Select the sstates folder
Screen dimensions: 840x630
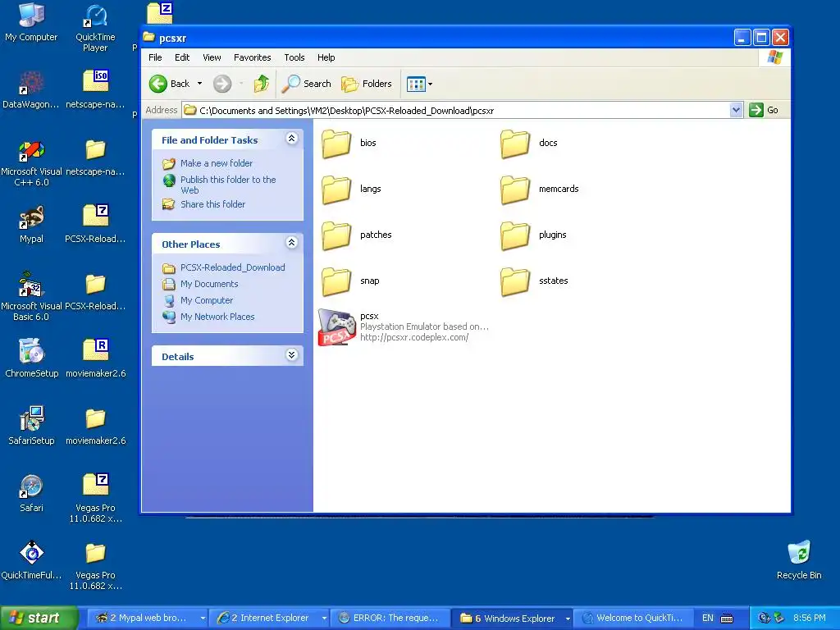click(x=515, y=282)
